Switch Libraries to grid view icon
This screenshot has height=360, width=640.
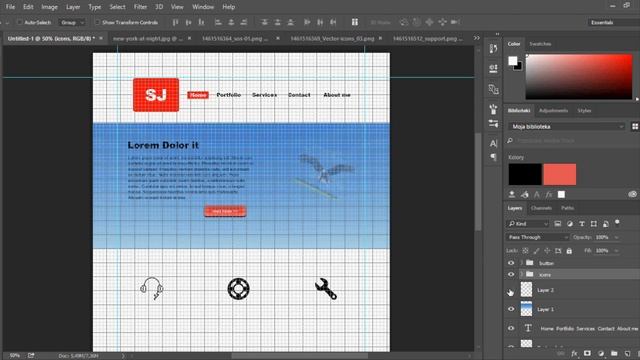635,127
